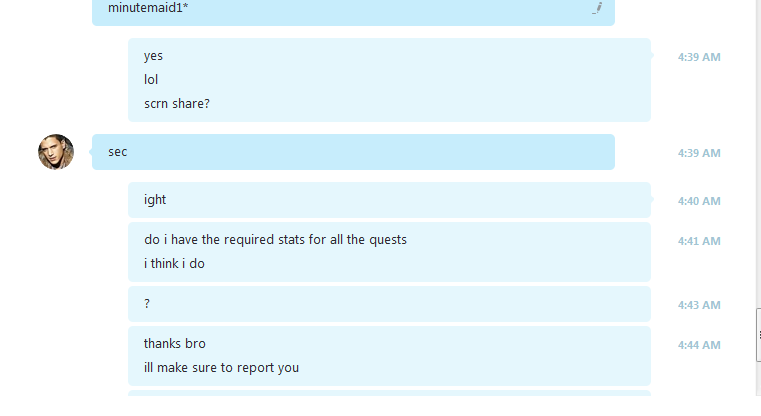Click the "lol" message line
This screenshot has width=761, height=416.
(151, 80)
